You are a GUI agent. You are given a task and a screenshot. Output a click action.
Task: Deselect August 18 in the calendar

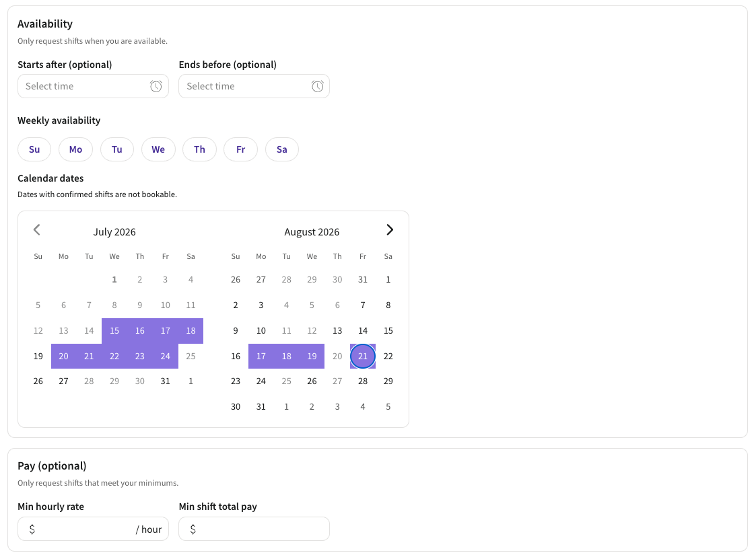(x=286, y=356)
